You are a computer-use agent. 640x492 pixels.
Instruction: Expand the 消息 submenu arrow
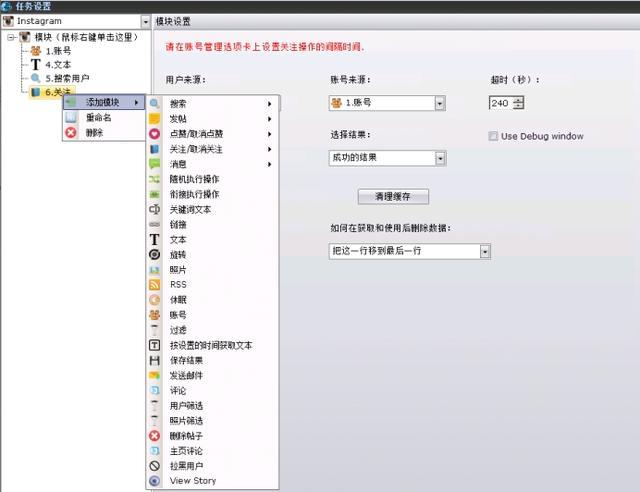coord(269,164)
